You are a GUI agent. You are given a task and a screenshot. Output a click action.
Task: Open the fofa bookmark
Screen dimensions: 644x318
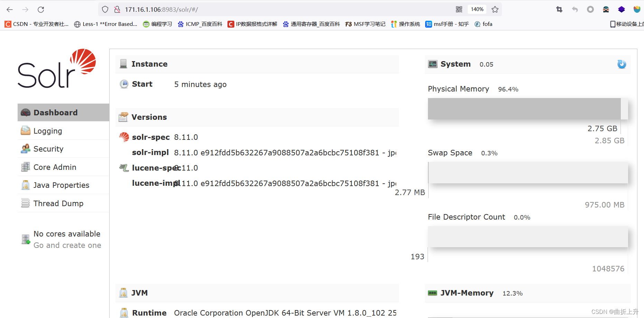click(x=483, y=24)
